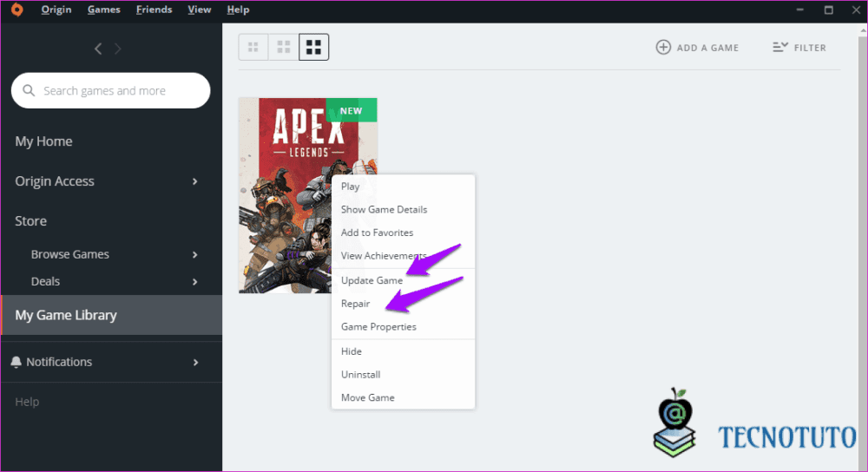Expand Notifications chevron

point(195,363)
